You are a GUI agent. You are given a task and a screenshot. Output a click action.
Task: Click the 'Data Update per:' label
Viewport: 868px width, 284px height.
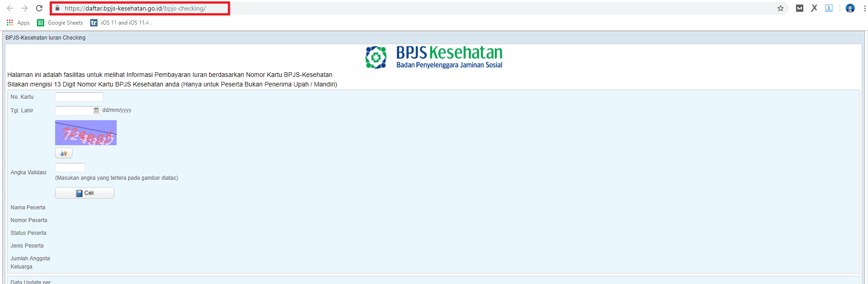point(31,282)
